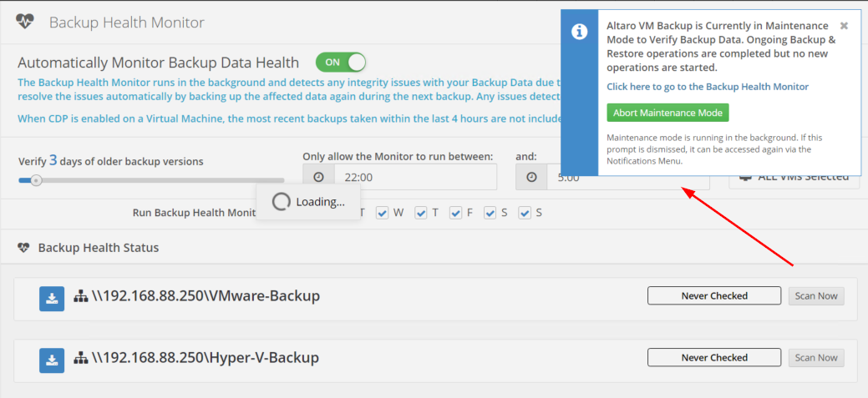The width and height of the screenshot is (868, 398).
Task: Click the clock icon of the 22:00 field
Action: click(318, 177)
